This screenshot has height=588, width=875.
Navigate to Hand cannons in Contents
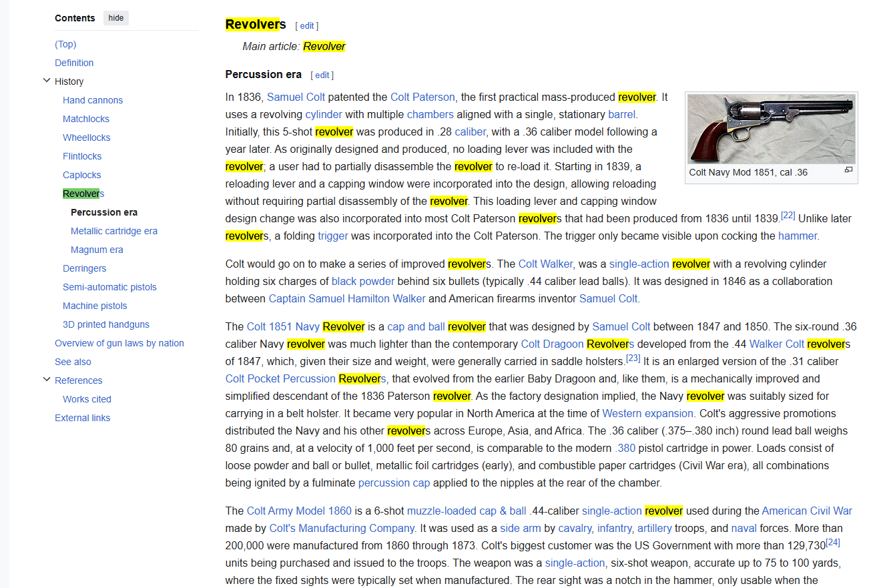coord(93,100)
